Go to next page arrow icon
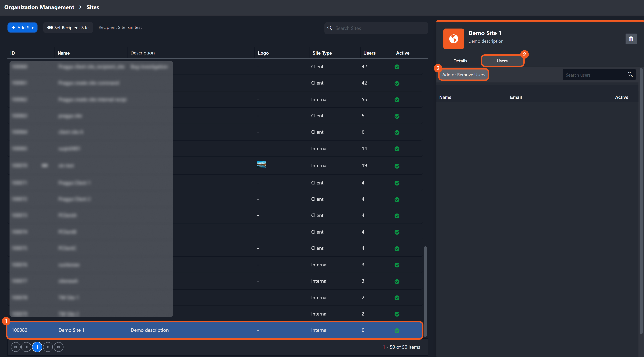The width and height of the screenshot is (644, 357). point(48,347)
